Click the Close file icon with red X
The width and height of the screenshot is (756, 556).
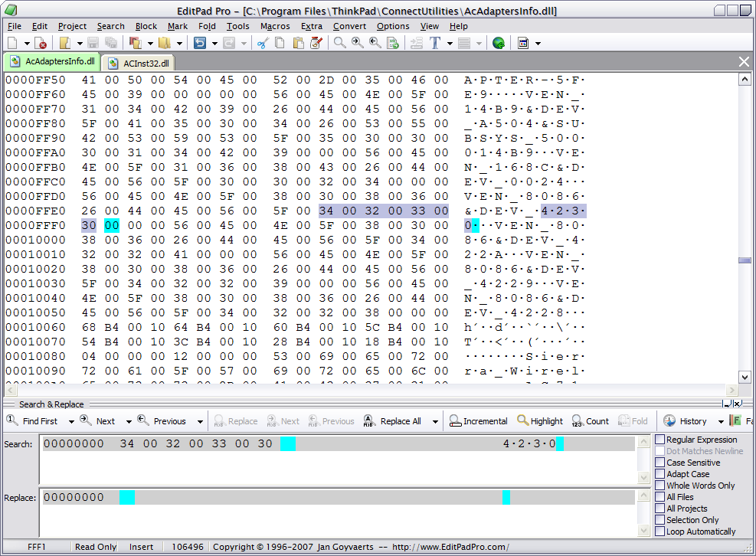click(41, 44)
